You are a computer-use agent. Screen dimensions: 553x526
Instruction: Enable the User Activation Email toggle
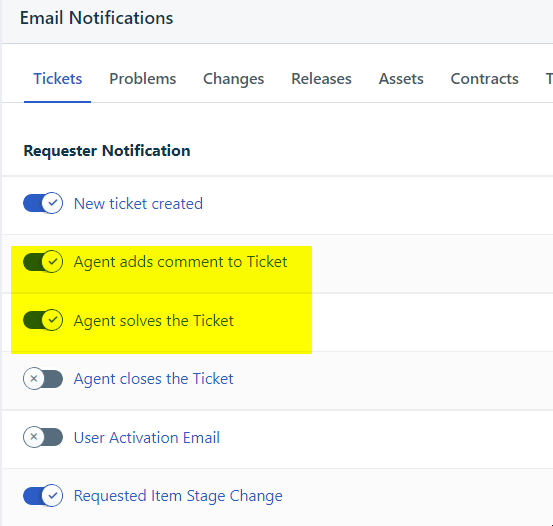(x=43, y=437)
